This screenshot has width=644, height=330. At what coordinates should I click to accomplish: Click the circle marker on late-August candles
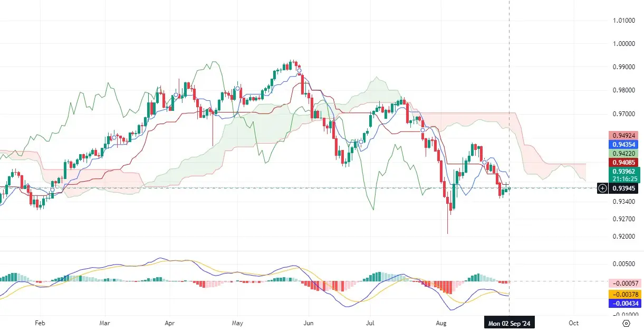(x=484, y=162)
